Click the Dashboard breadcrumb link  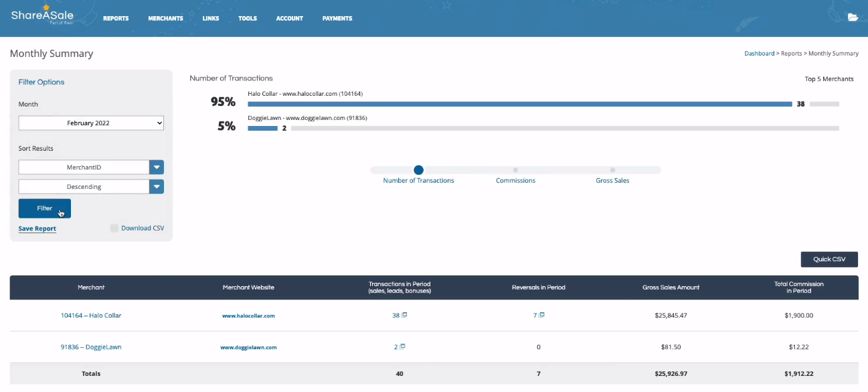(x=759, y=54)
